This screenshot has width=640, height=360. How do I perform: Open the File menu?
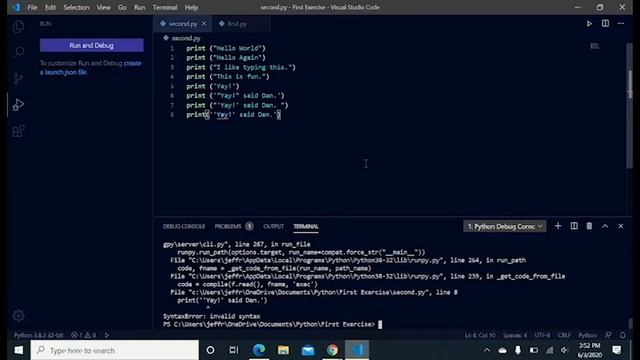[x=32, y=7]
